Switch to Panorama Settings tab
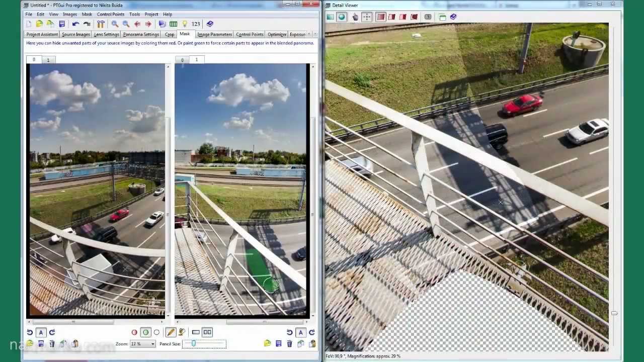 141,35
